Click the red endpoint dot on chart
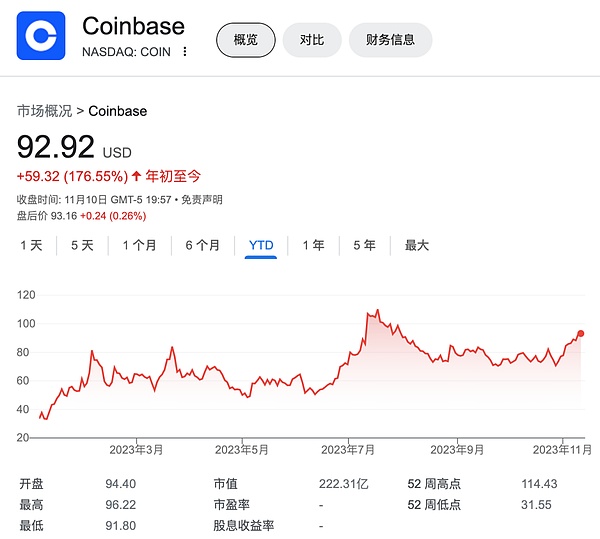600x539 pixels. click(581, 334)
